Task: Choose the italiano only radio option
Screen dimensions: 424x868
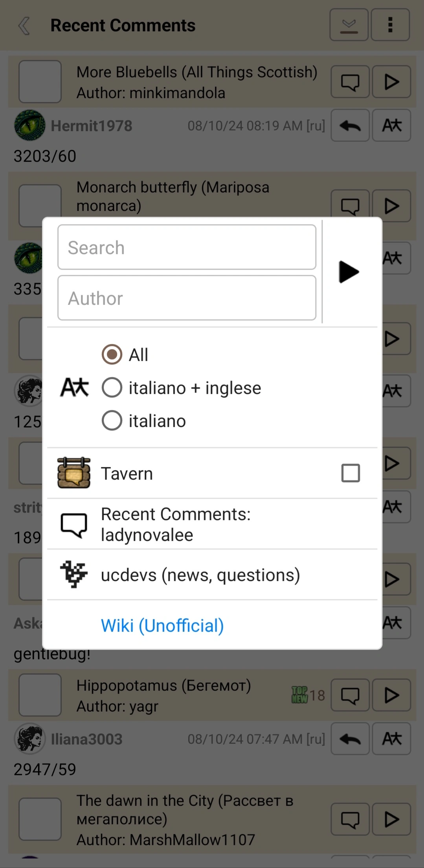Action: (112, 421)
